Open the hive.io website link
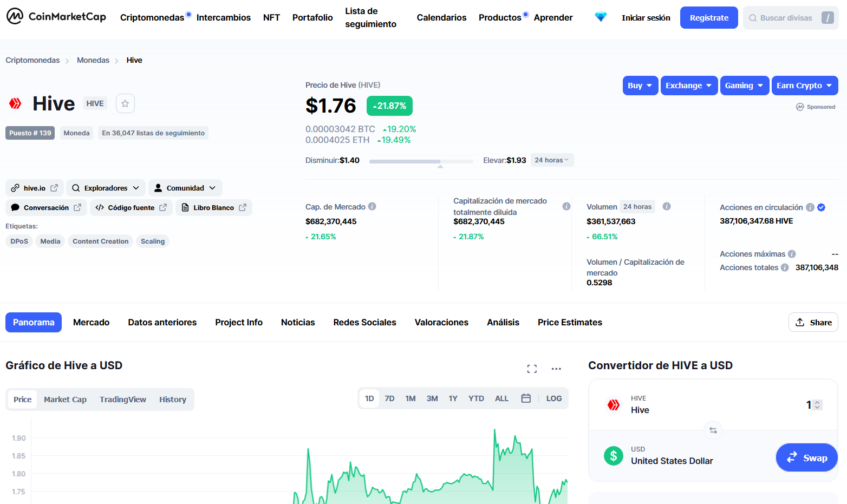 (x=35, y=188)
